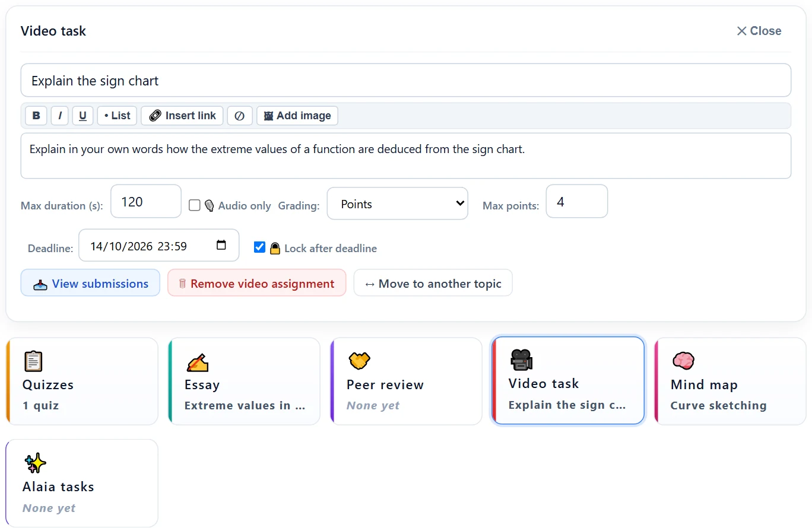
Task: Click the clipboard icon on Quizzes card
Action: coord(33,361)
